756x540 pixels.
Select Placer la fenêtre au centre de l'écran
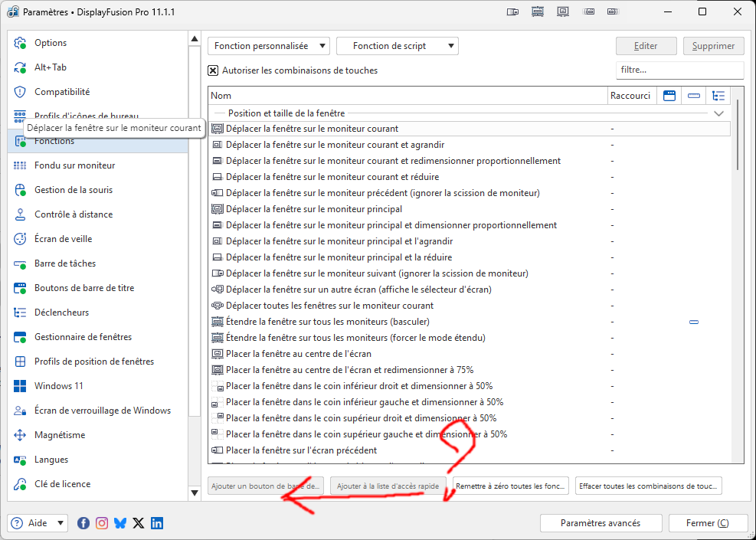coord(298,354)
